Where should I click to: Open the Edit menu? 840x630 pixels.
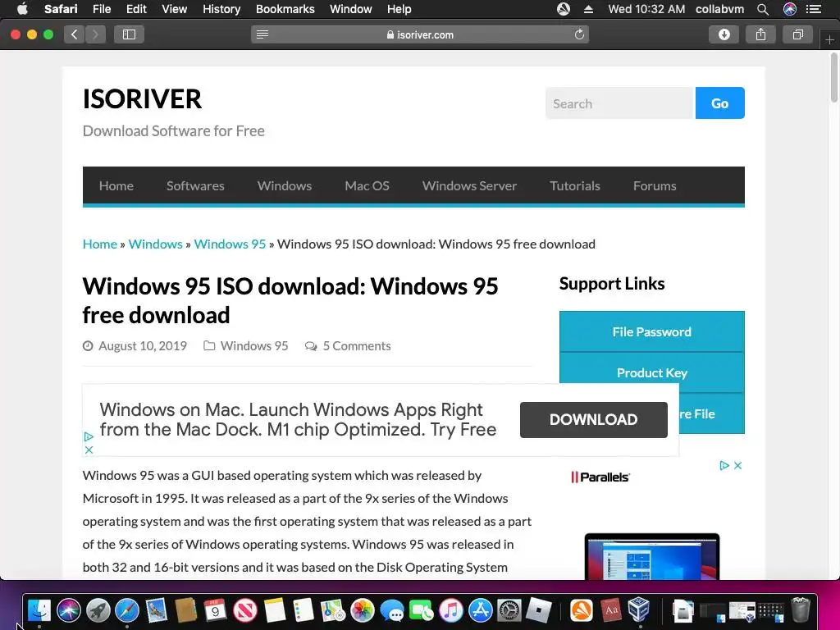pyautogui.click(x=136, y=9)
